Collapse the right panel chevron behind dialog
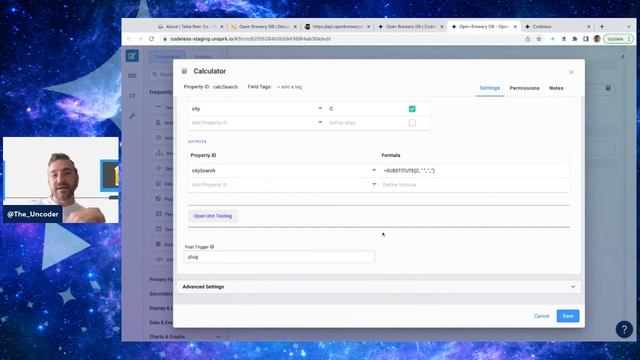This screenshot has width=640, height=360. (623, 57)
